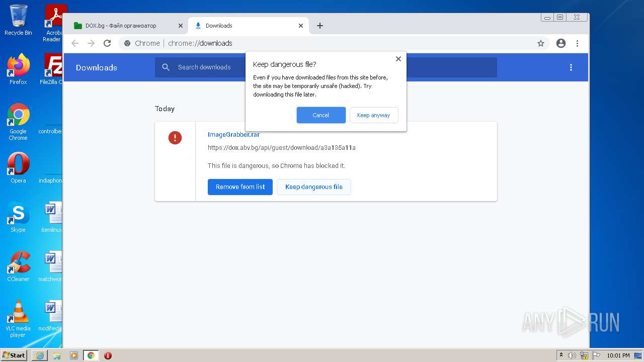Image resolution: width=644 pixels, height=362 pixels.
Task: Open itemlinux Word document icon
Action: (x=51, y=217)
